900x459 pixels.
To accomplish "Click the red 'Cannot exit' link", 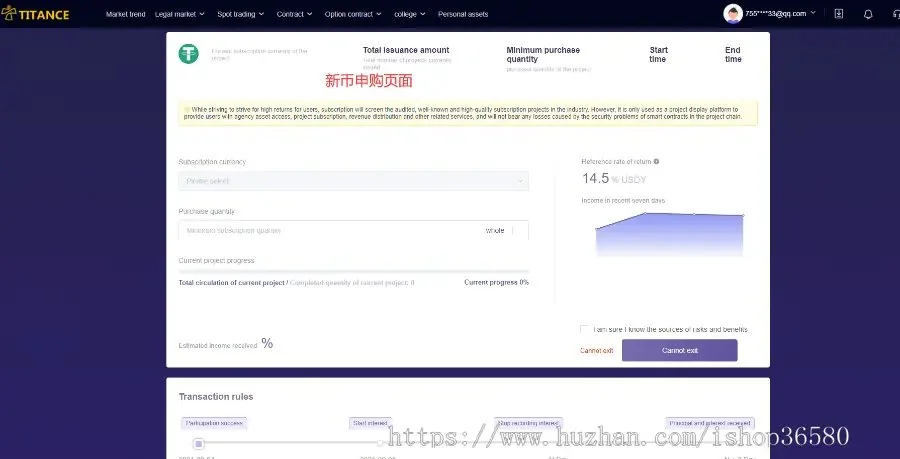I will 596,351.
